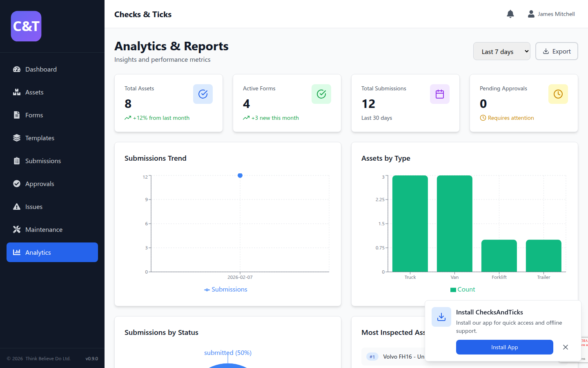
Task: Toggle the Count legend on Assets by Type
Action: click(463, 289)
